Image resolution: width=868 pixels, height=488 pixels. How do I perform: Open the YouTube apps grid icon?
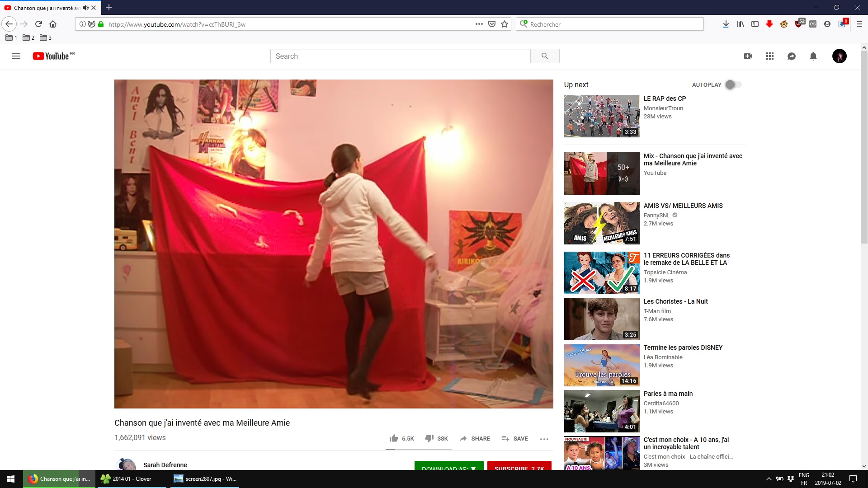point(770,56)
